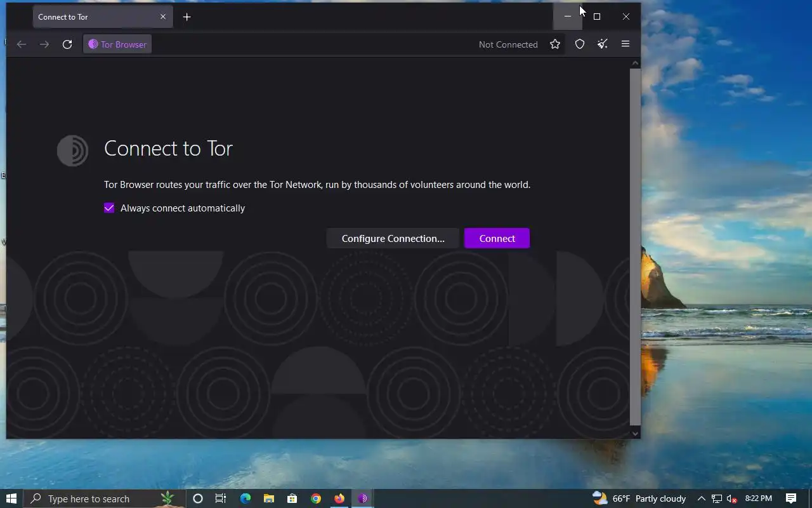Open Microsoft Store from taskbar
The height and width of the screenshot is (508, 812).
292,498
